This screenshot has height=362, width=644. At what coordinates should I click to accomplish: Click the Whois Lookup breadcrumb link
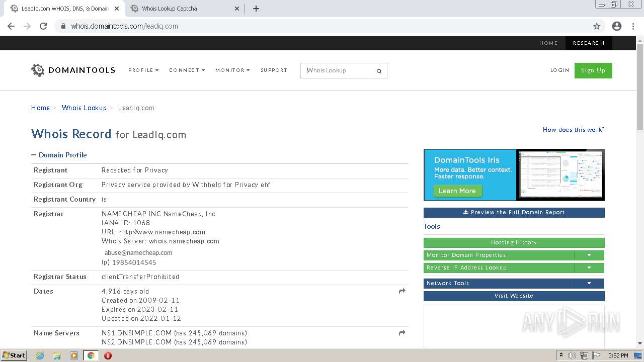pos(84,108)
